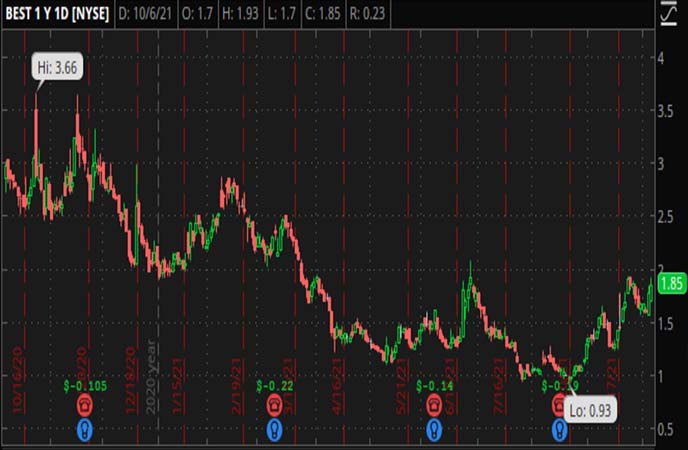This screenshot has width=688, height=450.
Task: Click the O: 1.7 open value
Action: pyautogui.click(x=197, y=14)
